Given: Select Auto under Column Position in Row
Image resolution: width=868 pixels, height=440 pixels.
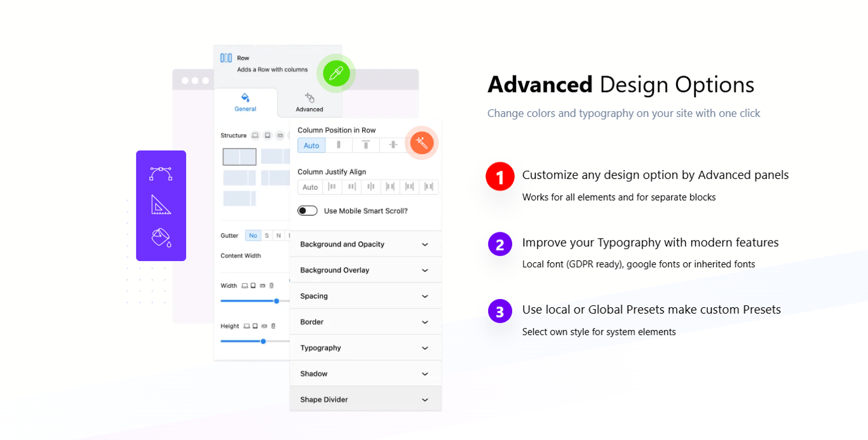Looking at the screenshot, I should 311,145.
